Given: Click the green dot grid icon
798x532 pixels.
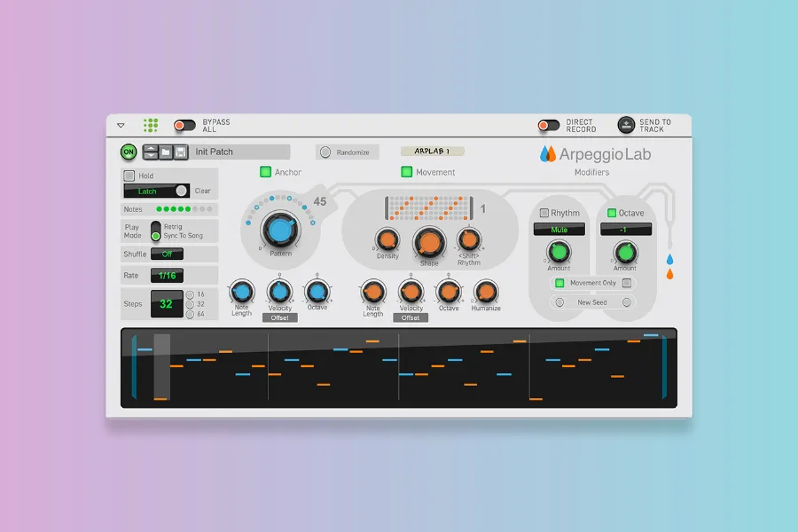Looking at the screenshot, I should click(151, 125).
